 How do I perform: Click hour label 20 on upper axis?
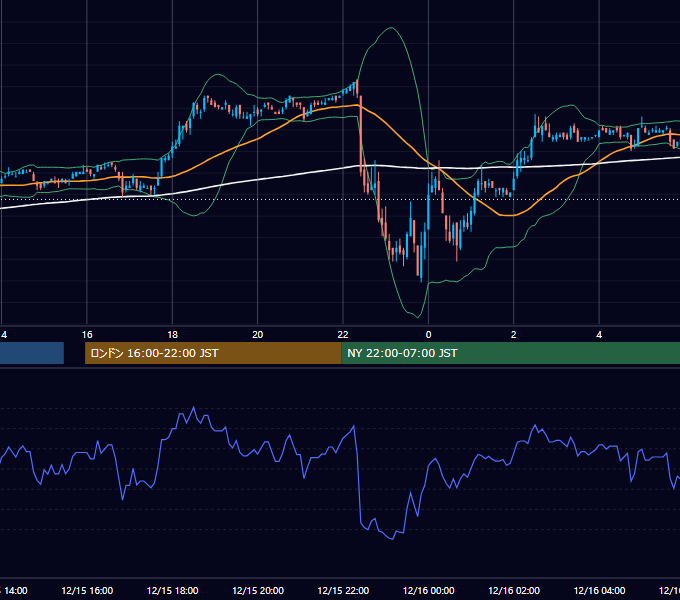[x=258, y=335]
